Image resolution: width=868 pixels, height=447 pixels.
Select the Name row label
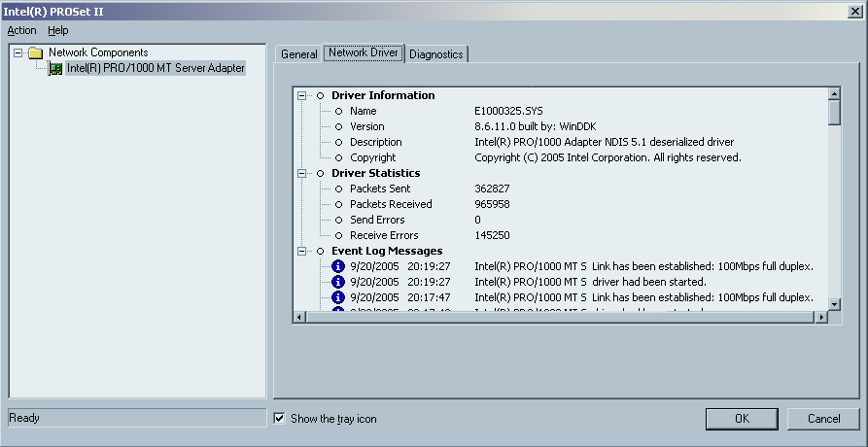pyautogui.click(x=364, y=111)
